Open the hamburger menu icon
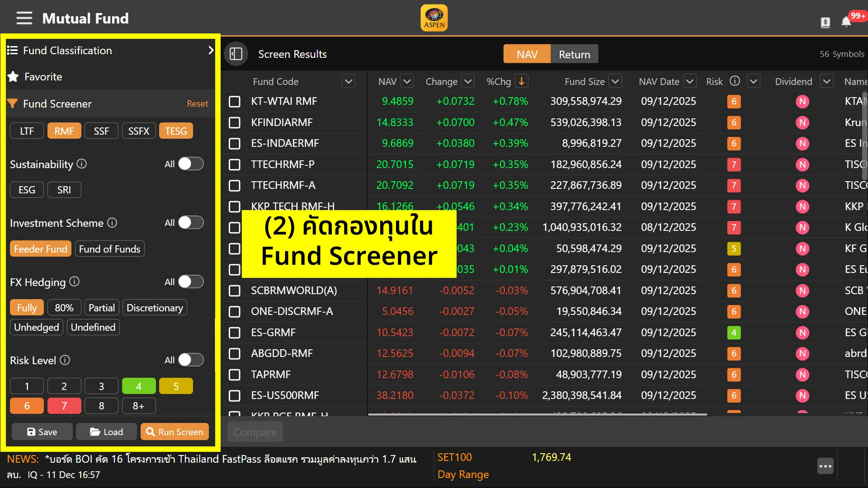This screenshot has height=488, width=868. pyautogui.click(x=24, y=18)
